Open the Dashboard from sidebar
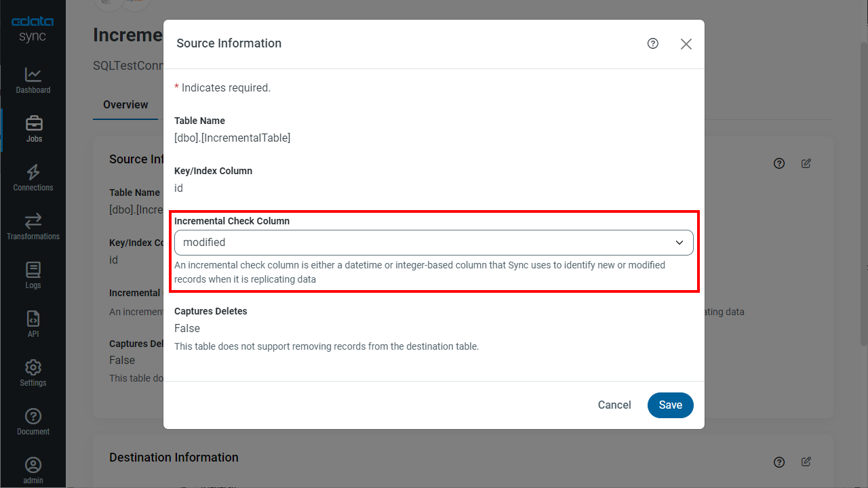 (33, 80)
